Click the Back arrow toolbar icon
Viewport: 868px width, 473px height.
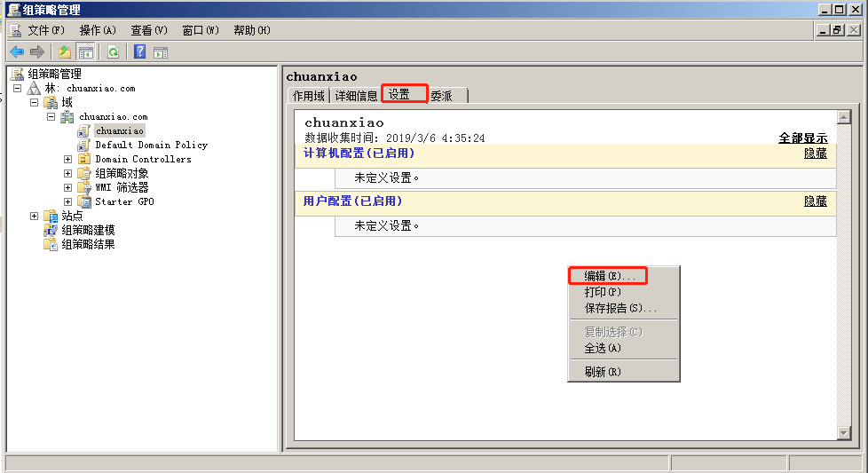pos(17,52)
